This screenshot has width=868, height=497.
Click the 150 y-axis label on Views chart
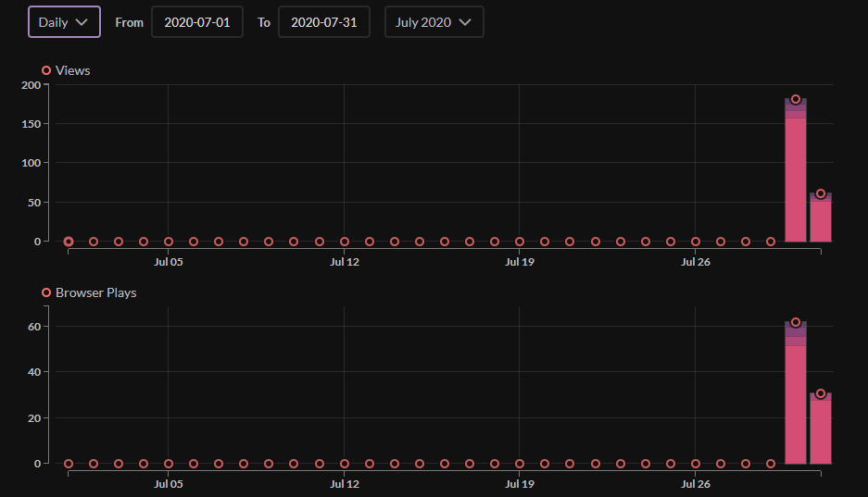31,124
